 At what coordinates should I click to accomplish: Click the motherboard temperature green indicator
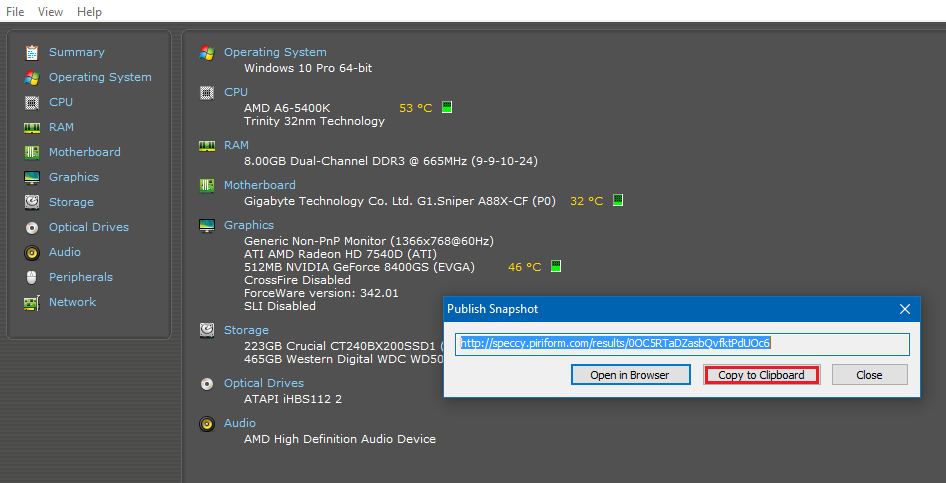(617, 200)
